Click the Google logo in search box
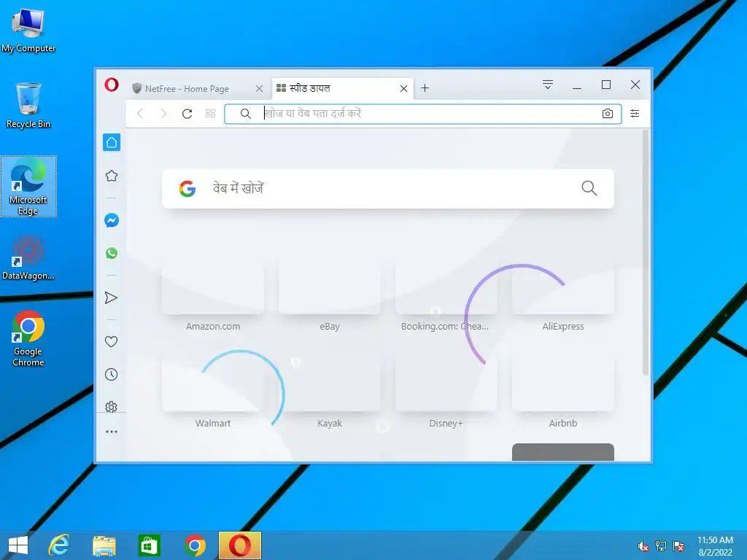Image resolution: width=747 pixels, height=560 pixels. tap(187, 189)
